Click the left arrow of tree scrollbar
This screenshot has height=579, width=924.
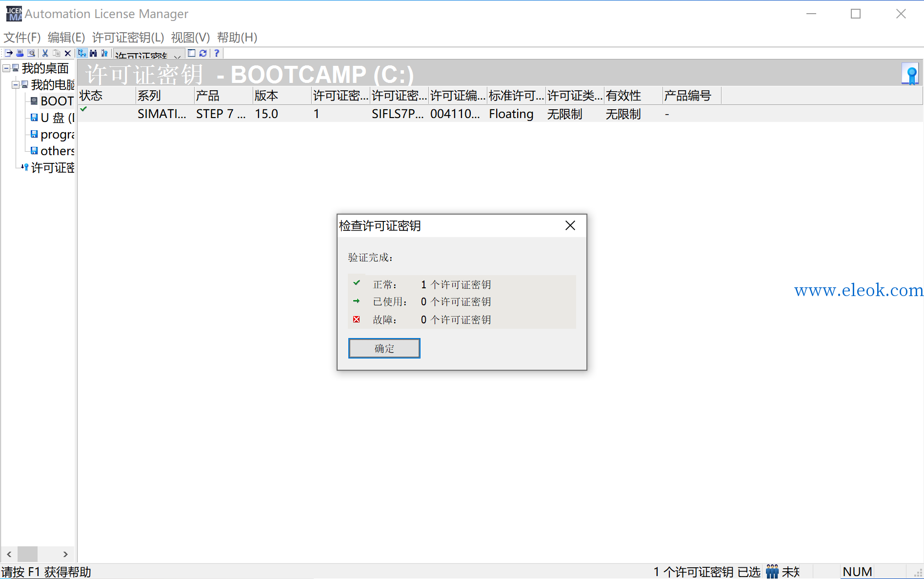coord(9,554)
